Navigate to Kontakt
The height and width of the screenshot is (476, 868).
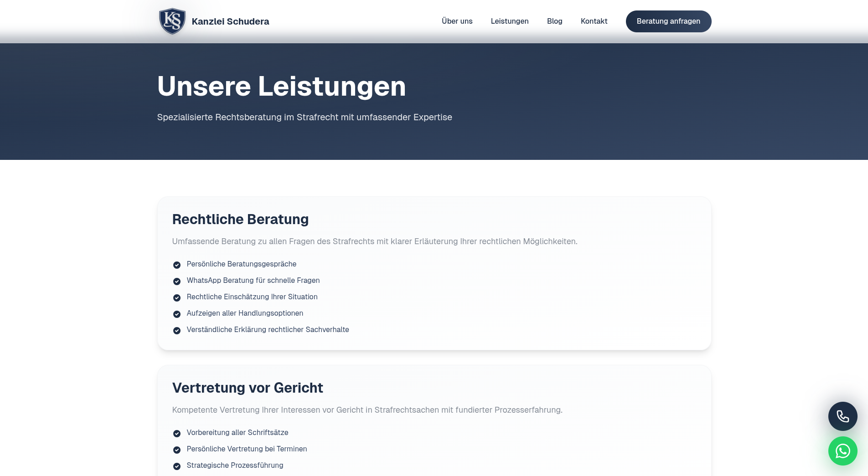pyautogui.click(x=594, y=21)
